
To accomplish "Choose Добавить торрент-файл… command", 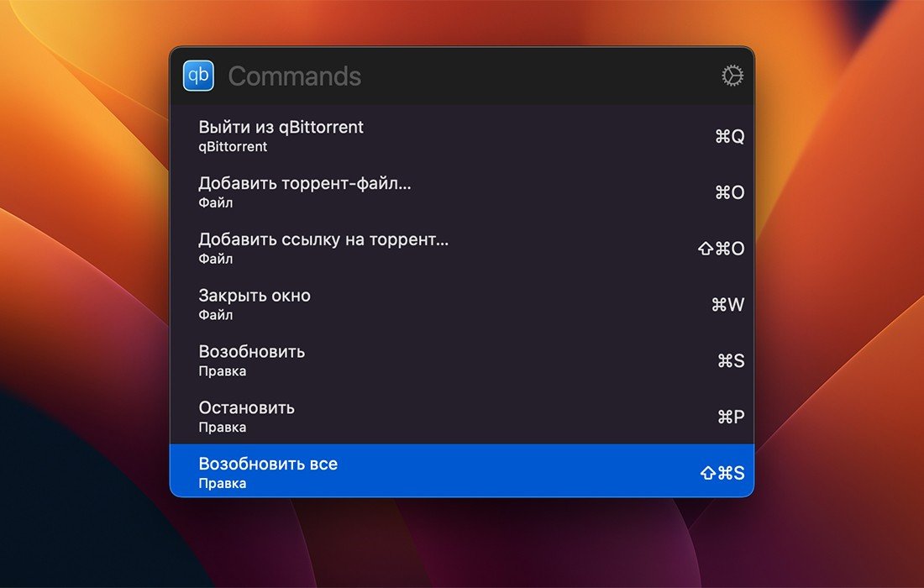I will (x=461, y=192).
